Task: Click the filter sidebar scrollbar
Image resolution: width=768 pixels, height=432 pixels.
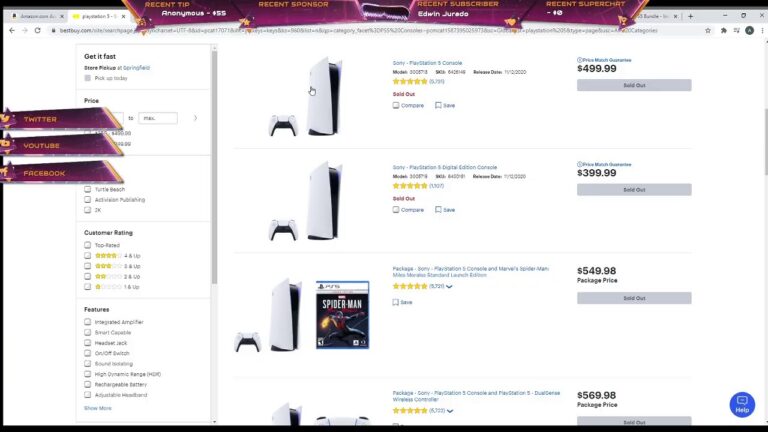Action: click(214, 167)
